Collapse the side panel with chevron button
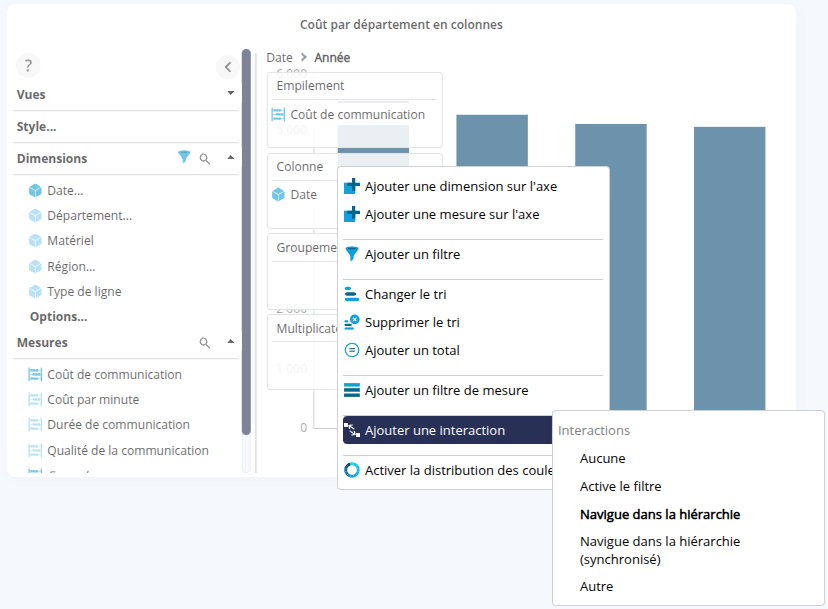Image resolution: width=828 pixels, height=609 pixels. pyautogui.click(x=227, y=67)
